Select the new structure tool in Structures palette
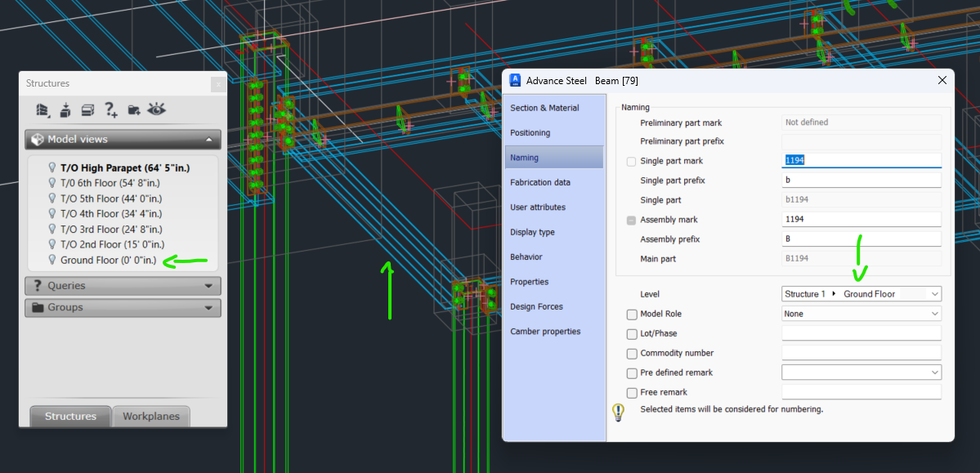Image resolution: width=980 pixels, height=473 pixels. click(x=43, y=109)
